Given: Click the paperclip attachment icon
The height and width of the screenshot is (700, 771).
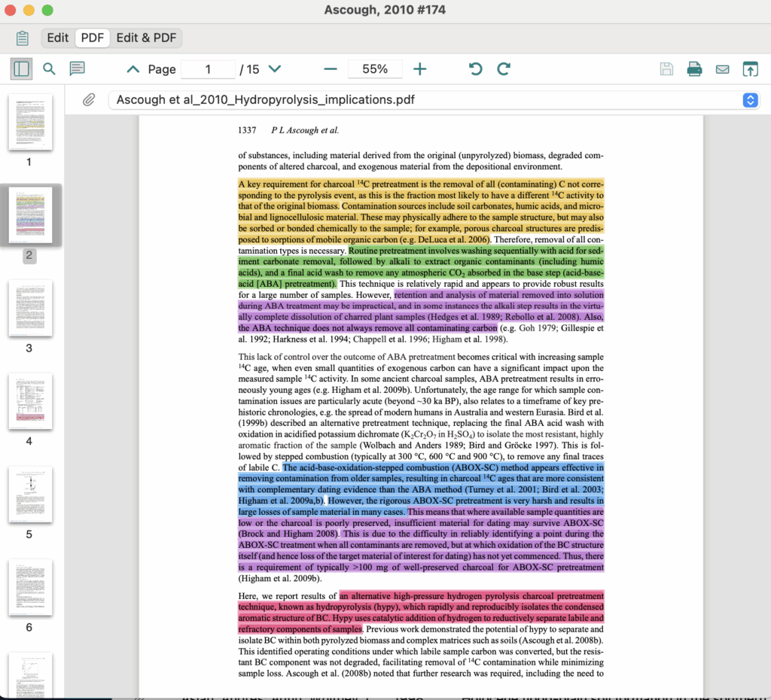Looking at the screenshot, I should pyautogui.click(x=89, y=100).
